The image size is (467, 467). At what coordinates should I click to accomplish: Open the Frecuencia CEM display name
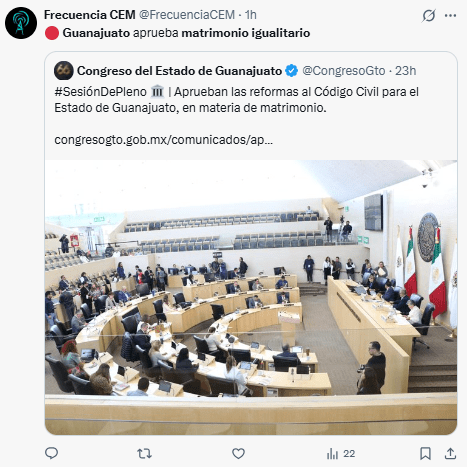pyautogui.click(x=90, y=15)
